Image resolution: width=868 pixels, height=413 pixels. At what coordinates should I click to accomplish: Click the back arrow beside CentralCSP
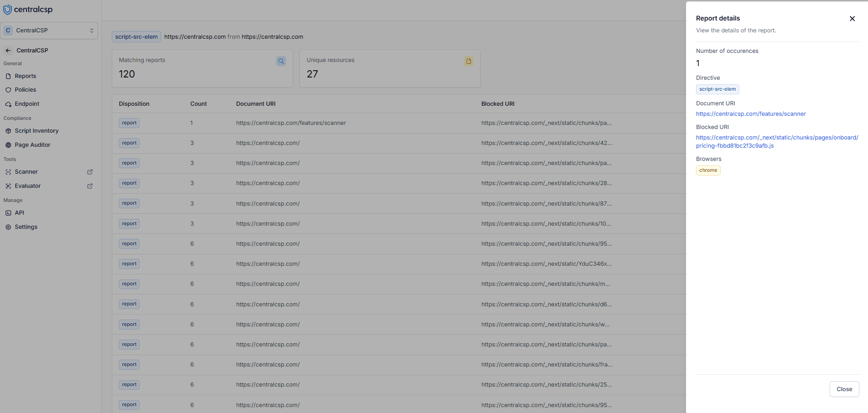8,50
